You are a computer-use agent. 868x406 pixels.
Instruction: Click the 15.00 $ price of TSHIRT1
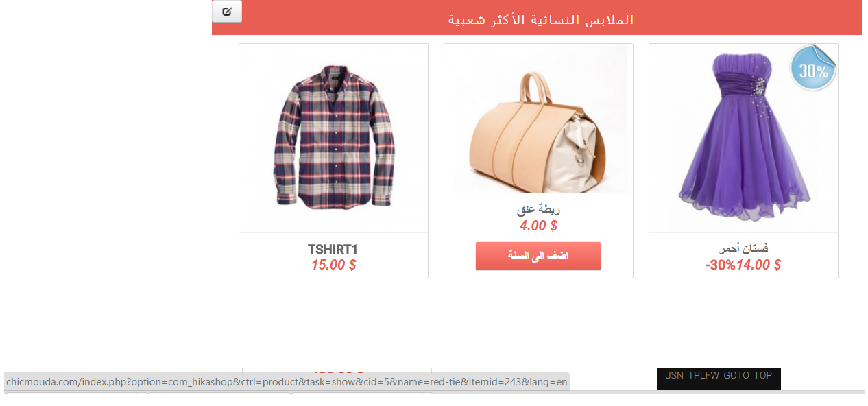(333, 265)
